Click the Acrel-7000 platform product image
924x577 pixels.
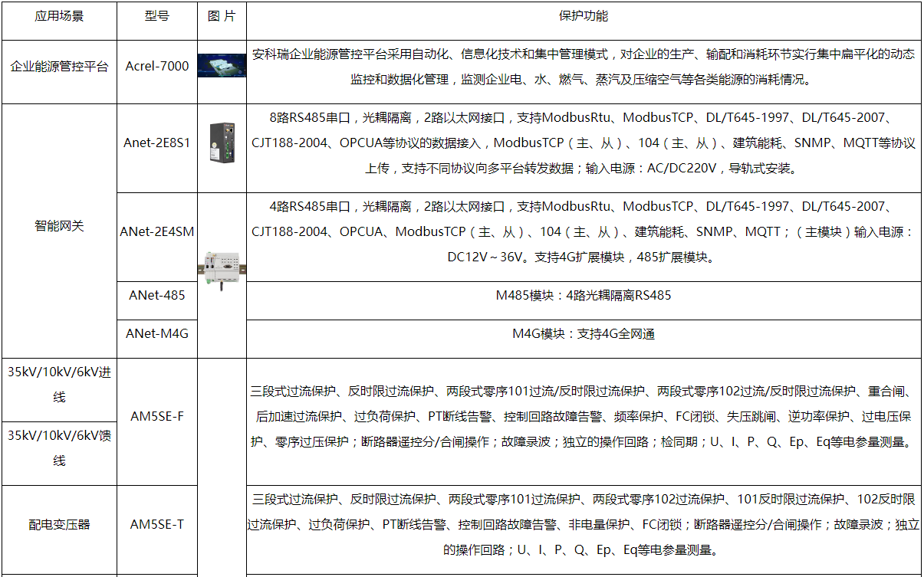pos(221,66)
